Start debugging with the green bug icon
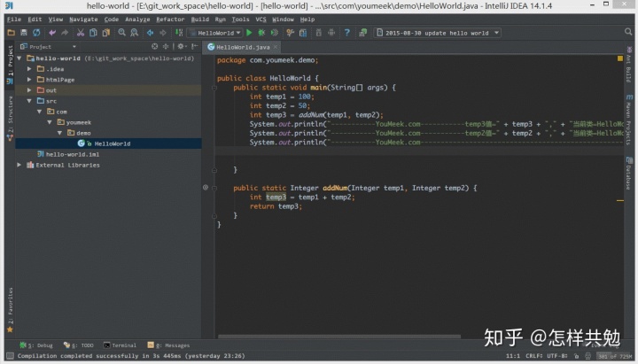This screenshot has width=638, height=364. click(261, 33)
